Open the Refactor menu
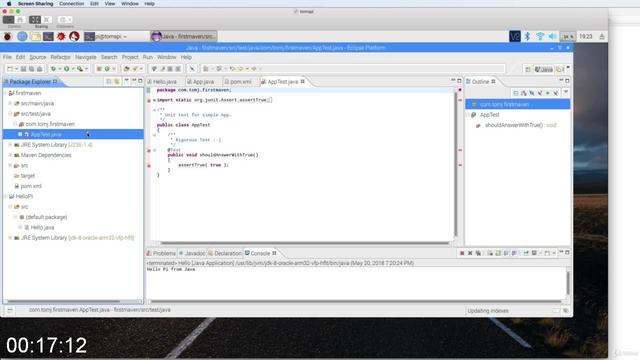 click(60, 57)
